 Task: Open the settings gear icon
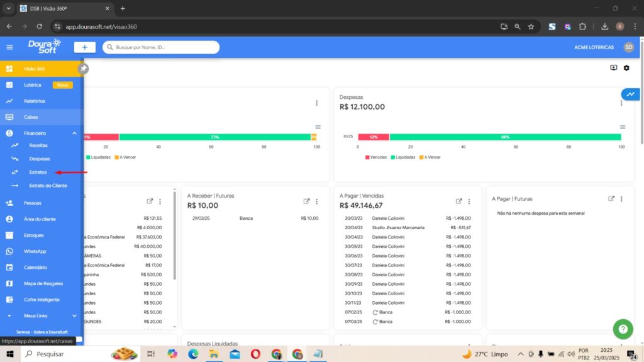(x=626, y=68)
